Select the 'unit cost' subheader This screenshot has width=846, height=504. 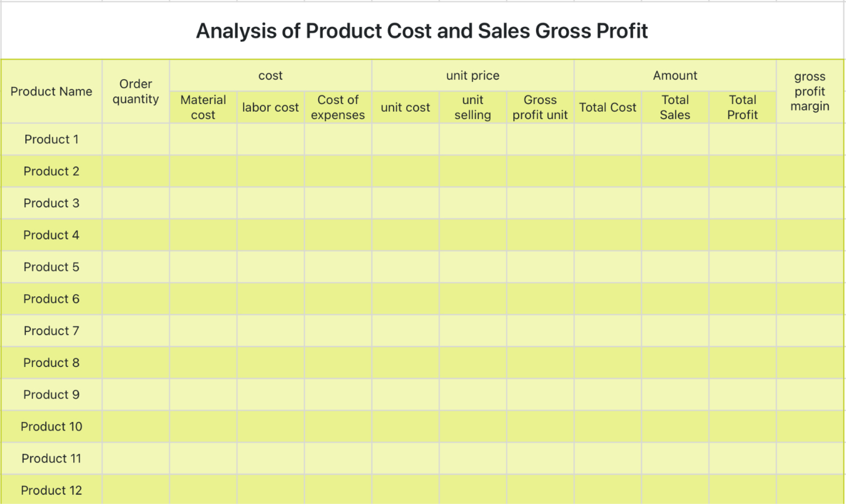405,107
